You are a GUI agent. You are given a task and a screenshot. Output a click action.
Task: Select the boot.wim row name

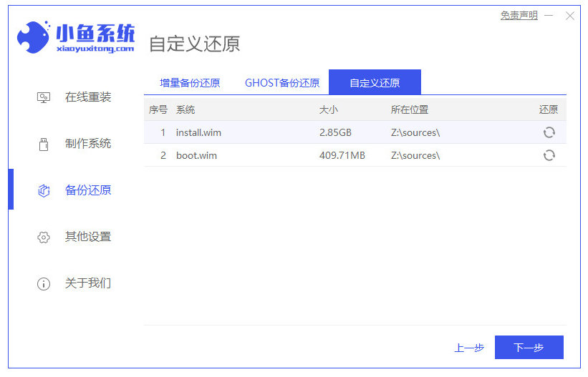click(195, 155)
